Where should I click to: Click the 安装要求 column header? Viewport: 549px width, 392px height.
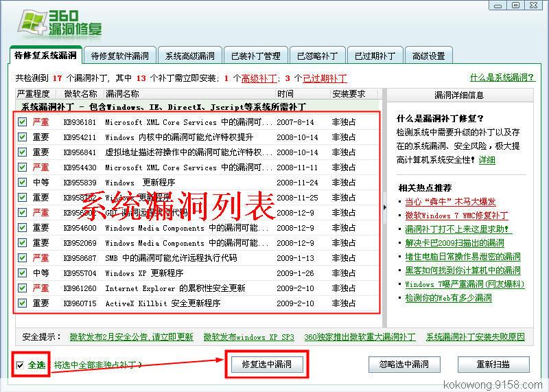(354, 94)
